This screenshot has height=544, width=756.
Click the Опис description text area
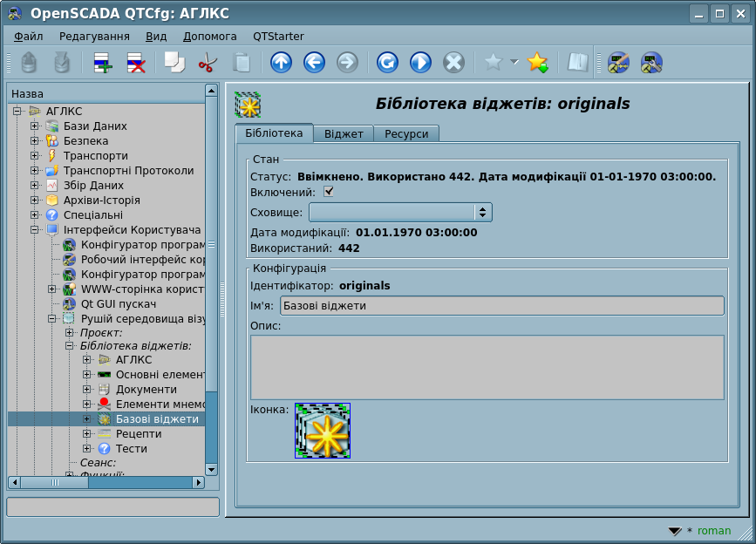click(x=487, y=368)
